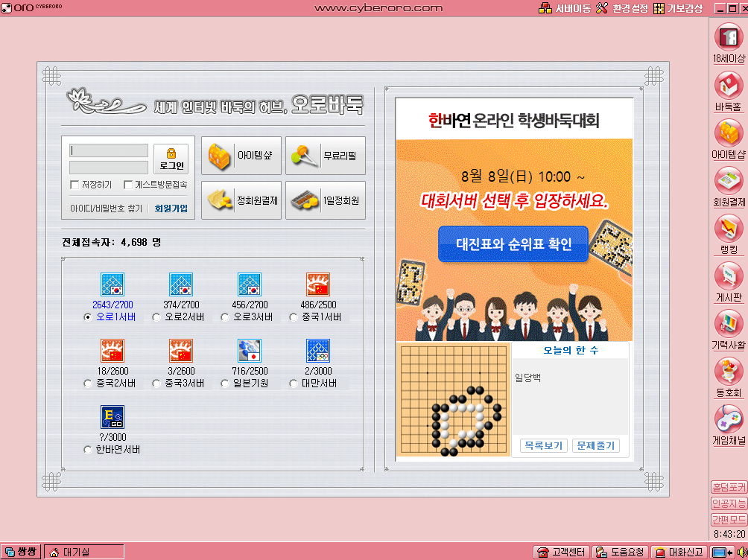The image size is (748, 560).
Task: Click the 목록보기 button
Action: pyautogui.click(x=543, y=445)
